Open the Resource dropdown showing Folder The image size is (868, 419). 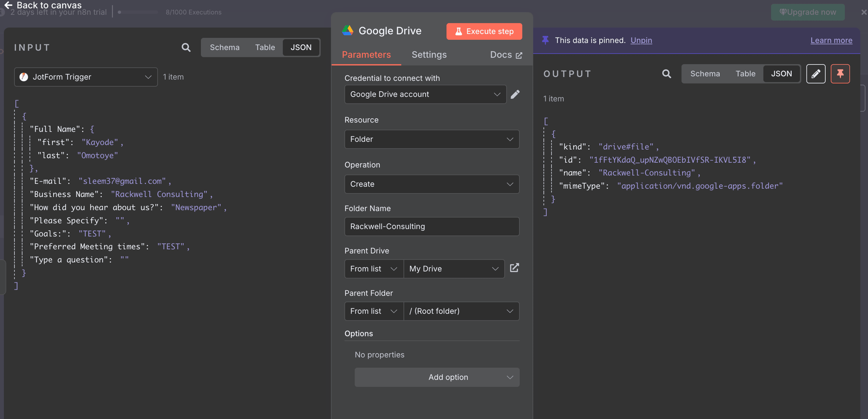432,139
